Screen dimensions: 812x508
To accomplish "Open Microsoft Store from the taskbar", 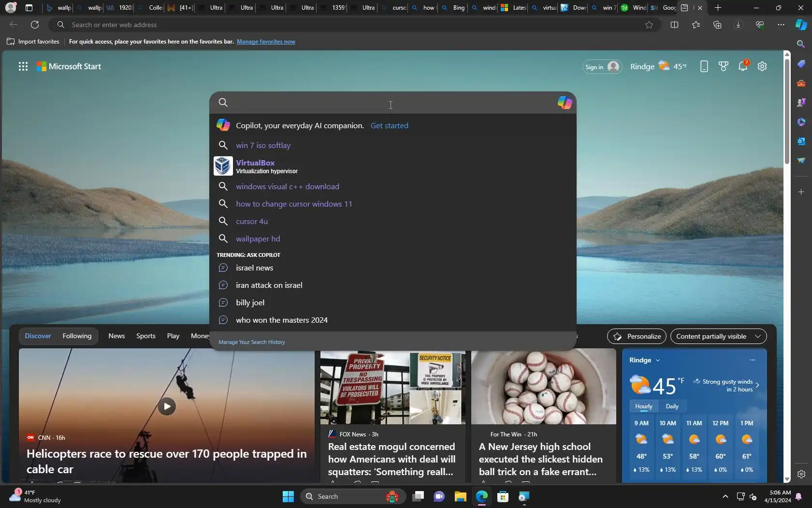I will click(503, 496).
